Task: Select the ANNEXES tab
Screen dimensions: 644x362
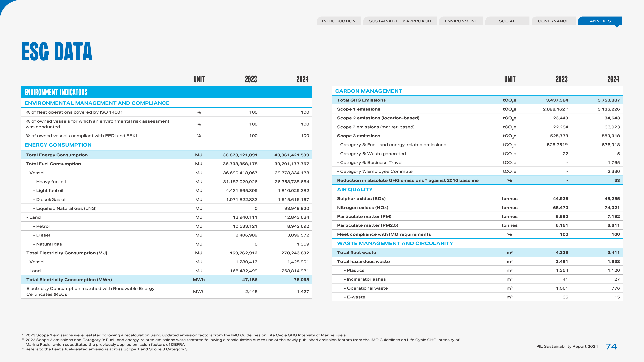Action: 600,21
